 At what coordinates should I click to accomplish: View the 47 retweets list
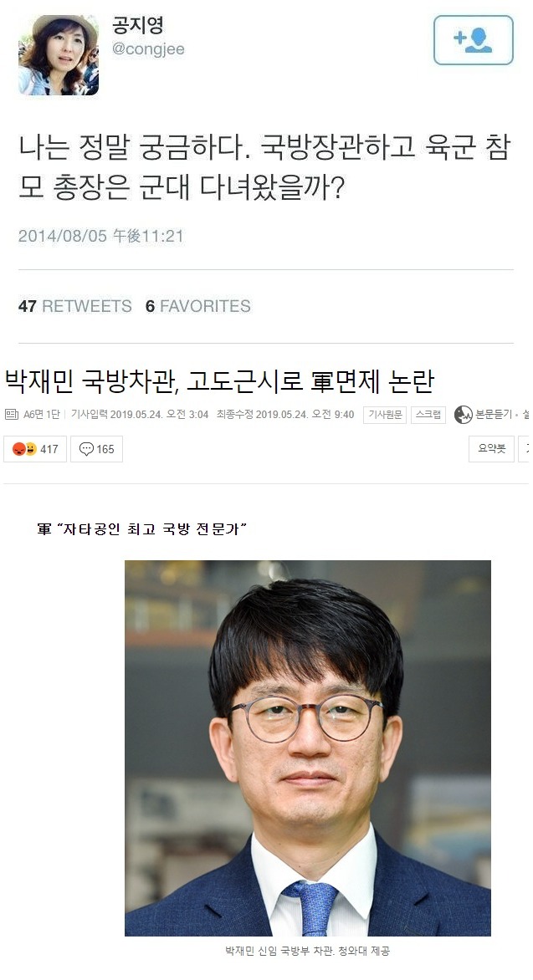75,306
